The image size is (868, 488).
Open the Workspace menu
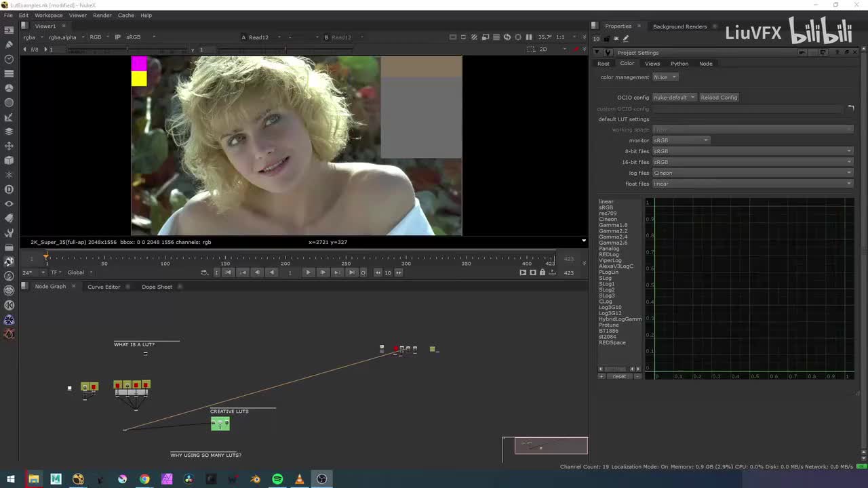[48, 15]
